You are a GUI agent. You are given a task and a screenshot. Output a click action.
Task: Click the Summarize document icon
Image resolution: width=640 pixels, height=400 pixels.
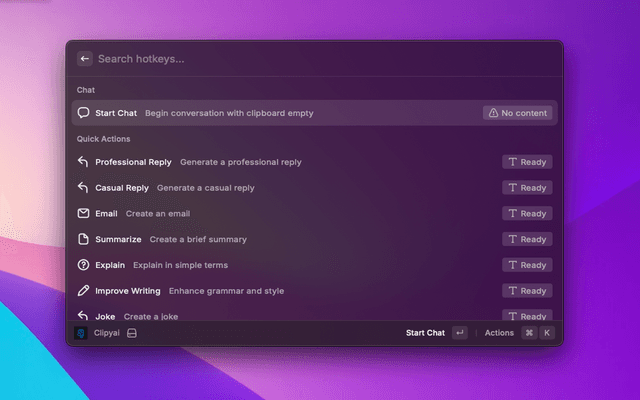[x=84, y=240]
